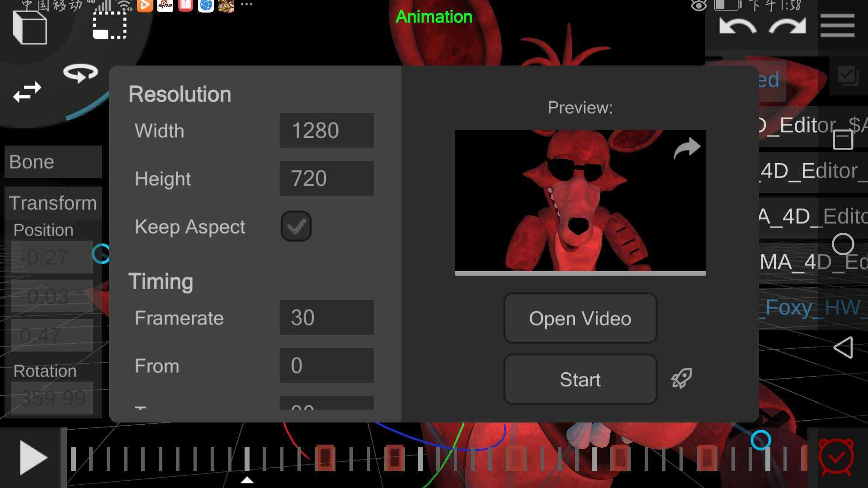Select the dashed selection rectangle tool
This screenshot has width=868, height=488.
coord(109,25)
